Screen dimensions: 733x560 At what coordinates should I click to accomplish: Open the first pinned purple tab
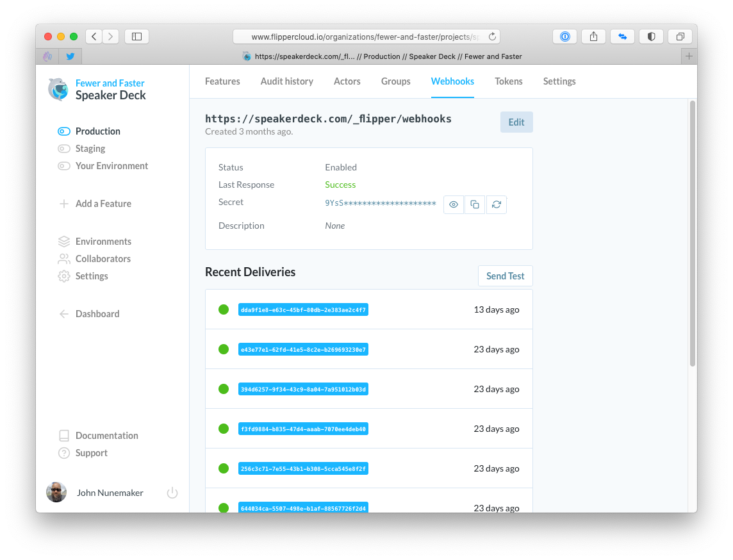pos(47,56)
